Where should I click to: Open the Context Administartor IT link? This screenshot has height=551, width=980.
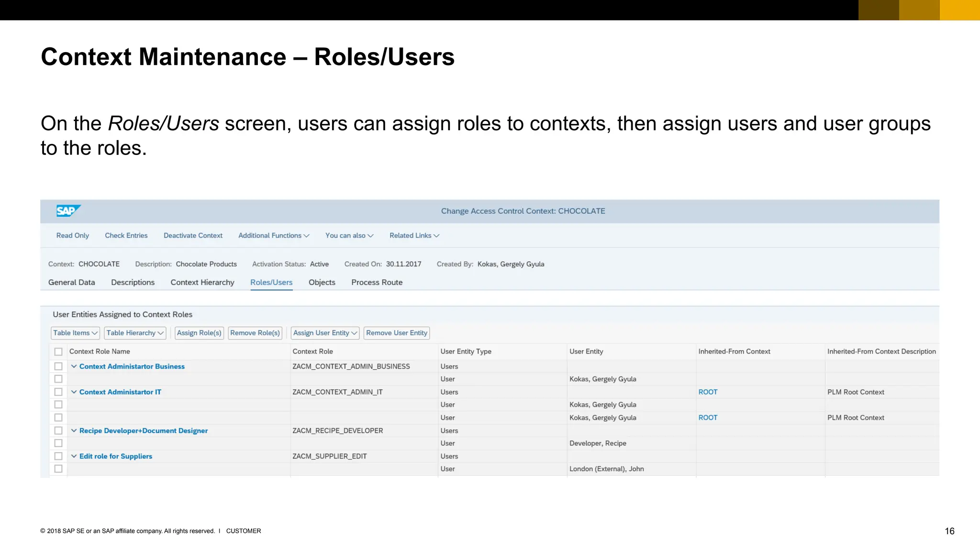pos(120,392)
